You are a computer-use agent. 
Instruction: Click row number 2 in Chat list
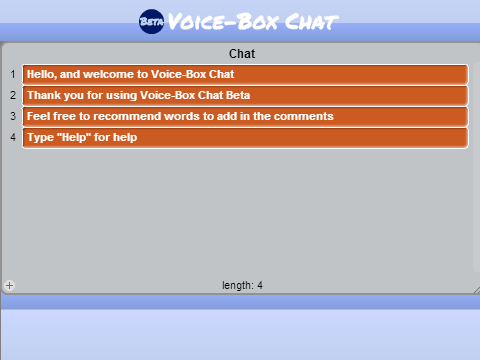(x=13, y=95)
